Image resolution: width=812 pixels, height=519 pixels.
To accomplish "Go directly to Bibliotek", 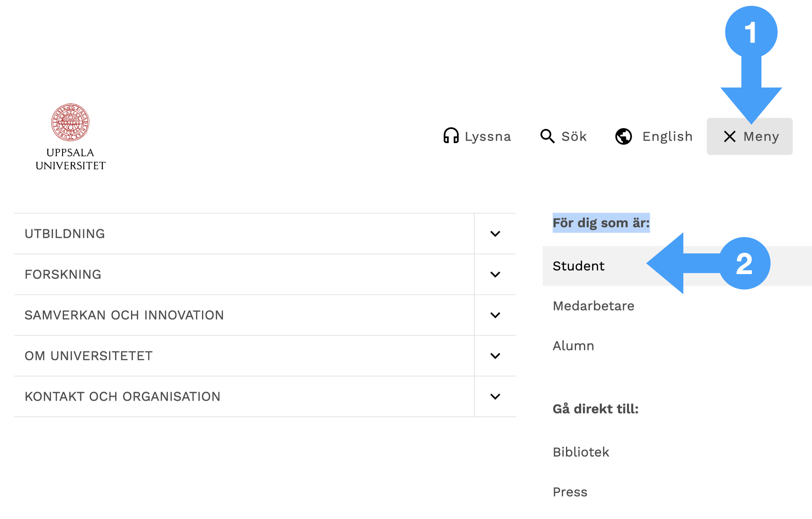I will click(x=581, y=452).
